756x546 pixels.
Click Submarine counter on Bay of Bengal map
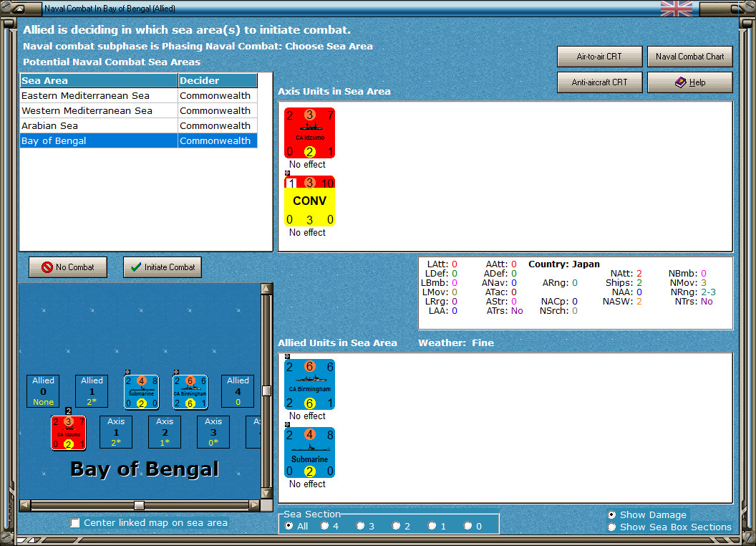click(x=141, y=392)
